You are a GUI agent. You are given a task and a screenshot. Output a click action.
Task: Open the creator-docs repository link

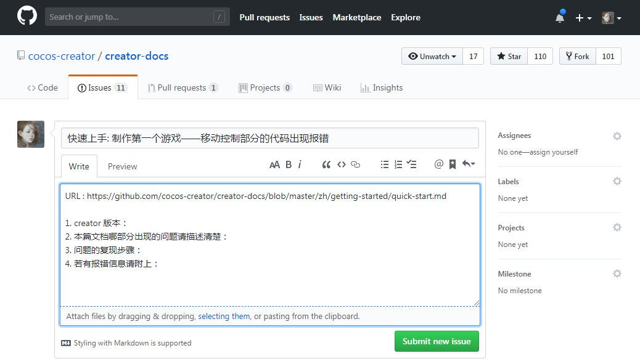tap(137, 56)
